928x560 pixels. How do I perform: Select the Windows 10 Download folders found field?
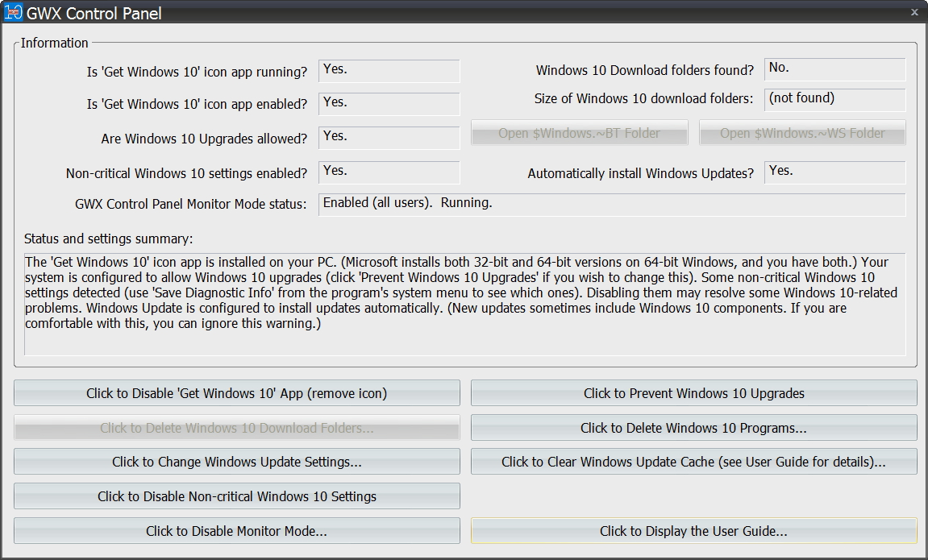(x=834, y=70)
